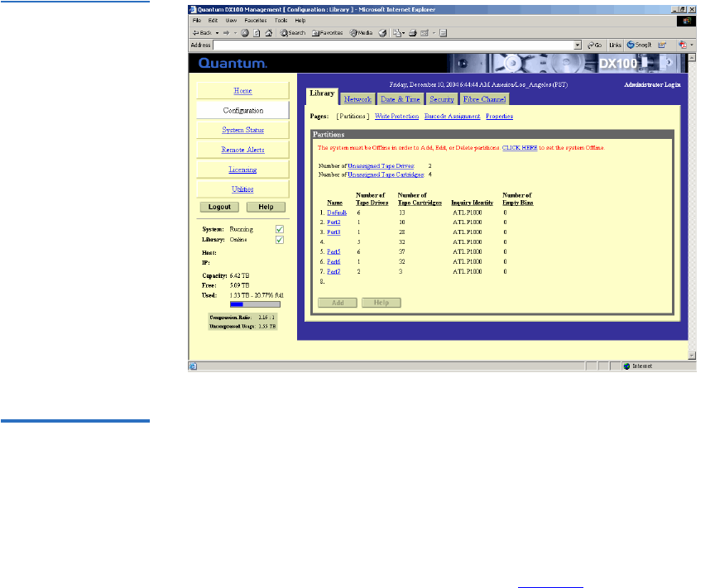Click the Logout button
This screenshot has height=588, width=715.
pos(219,207)
